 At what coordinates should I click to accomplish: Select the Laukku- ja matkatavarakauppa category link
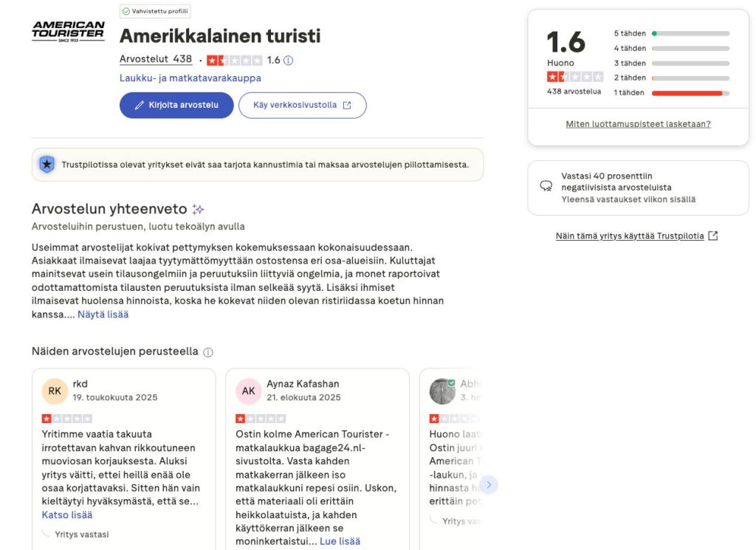190,78
